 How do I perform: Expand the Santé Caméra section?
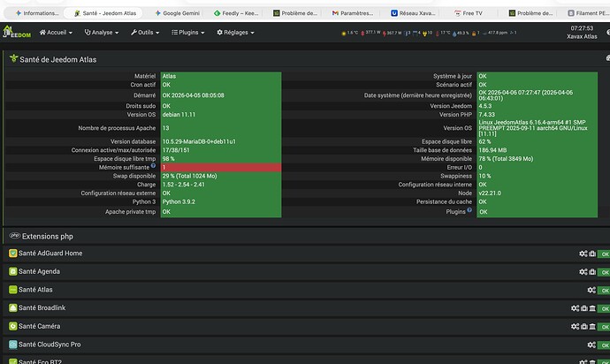tap(39, 326)
